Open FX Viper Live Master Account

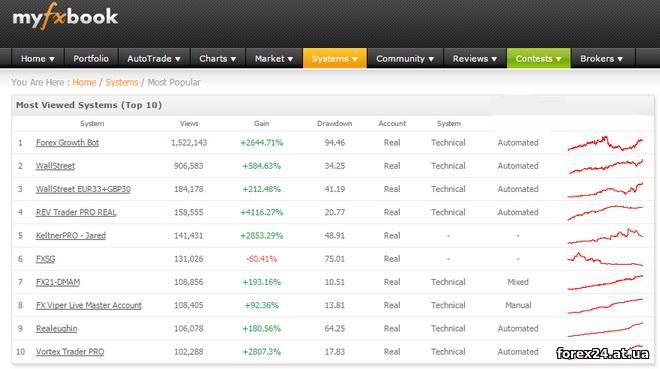[x=89, y=305]
